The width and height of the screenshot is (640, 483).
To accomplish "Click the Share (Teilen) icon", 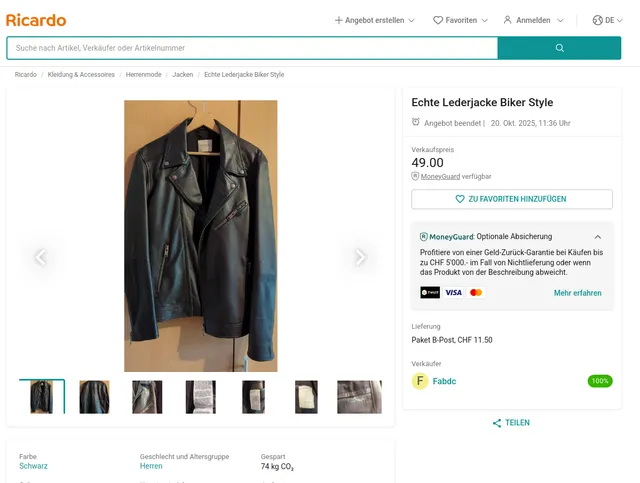I will (x=497, y=423).
